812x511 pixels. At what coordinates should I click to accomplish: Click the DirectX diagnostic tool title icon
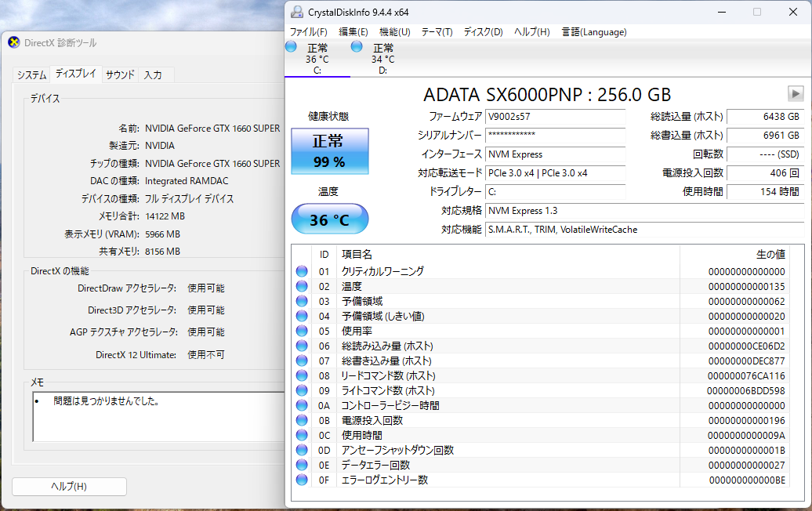point(14,42)
